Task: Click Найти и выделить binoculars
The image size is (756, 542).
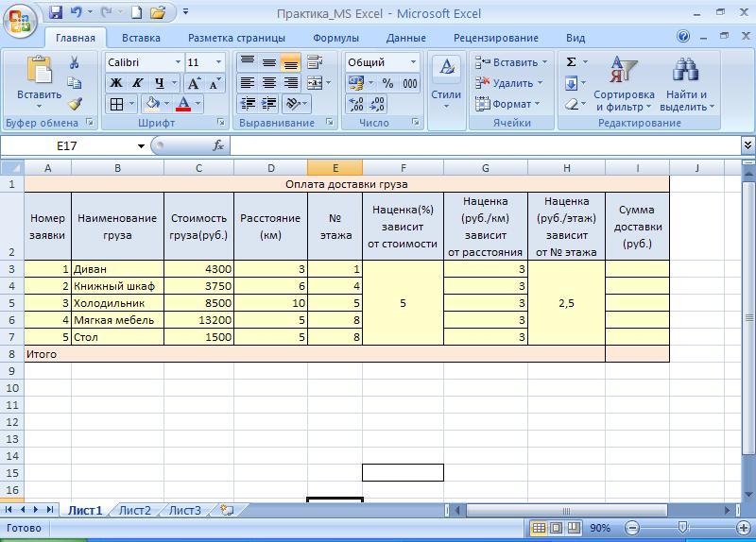Action: (x=686, y=85)
